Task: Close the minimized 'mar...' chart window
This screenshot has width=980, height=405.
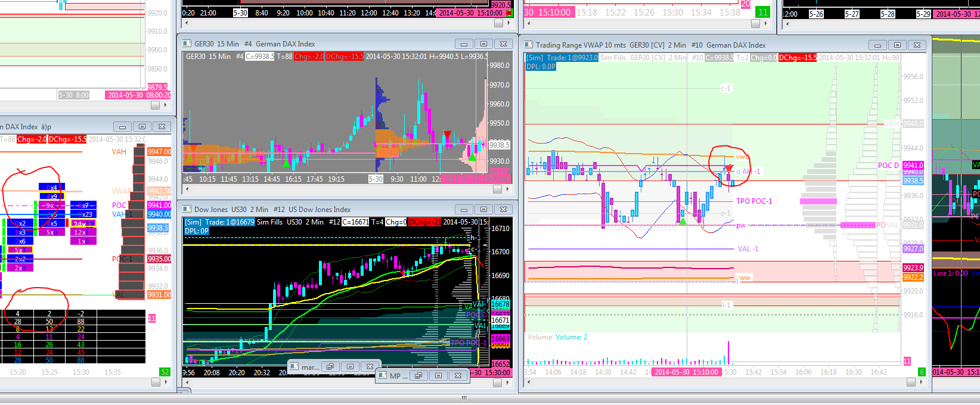Action: coord(370,367)
